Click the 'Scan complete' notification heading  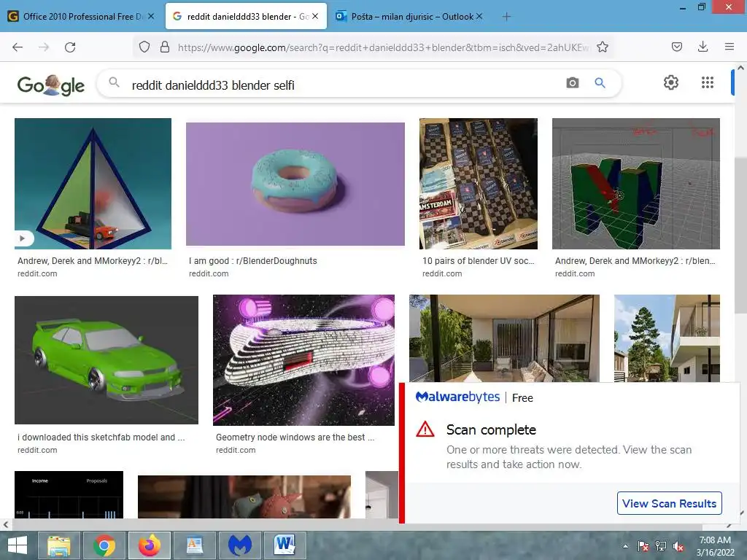coord(491,429)
